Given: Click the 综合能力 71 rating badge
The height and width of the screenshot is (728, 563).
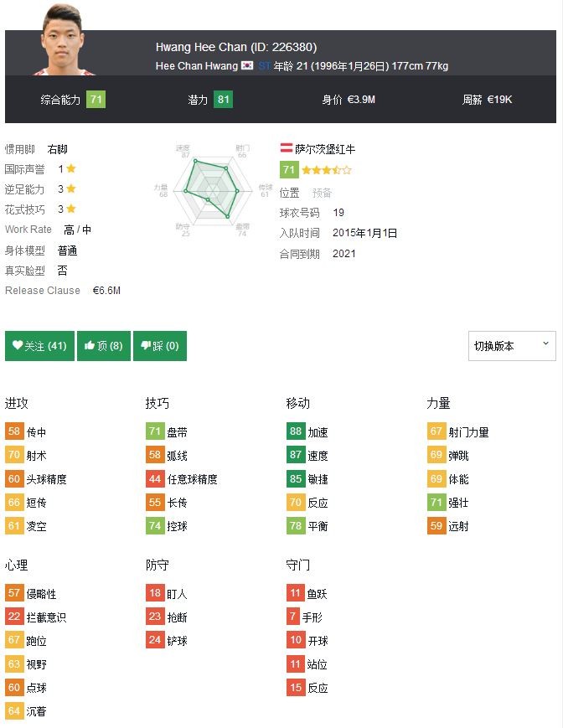Looking at the screenshot, I should (96, 100).
